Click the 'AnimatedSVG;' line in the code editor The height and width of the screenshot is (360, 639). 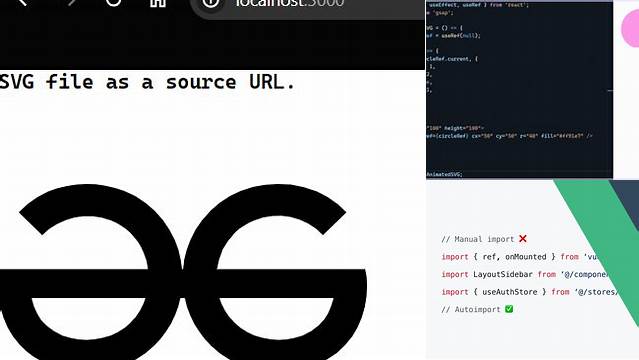444,174
